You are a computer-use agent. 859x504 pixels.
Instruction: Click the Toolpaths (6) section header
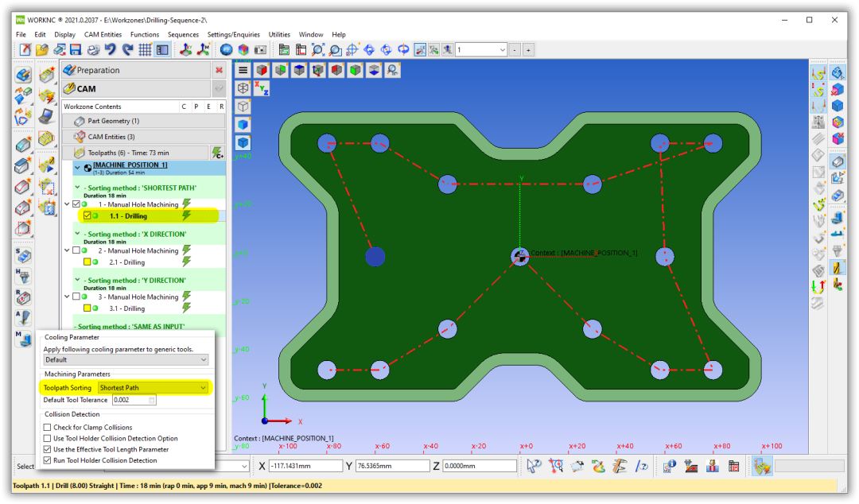[136, 153]
